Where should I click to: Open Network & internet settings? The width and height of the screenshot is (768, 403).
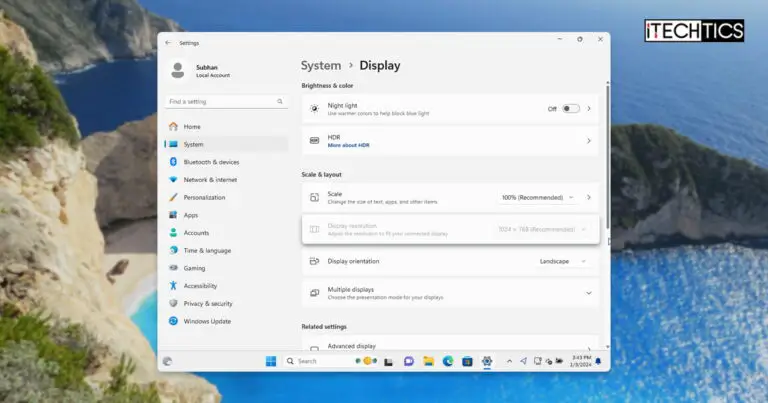coord(210,180)
